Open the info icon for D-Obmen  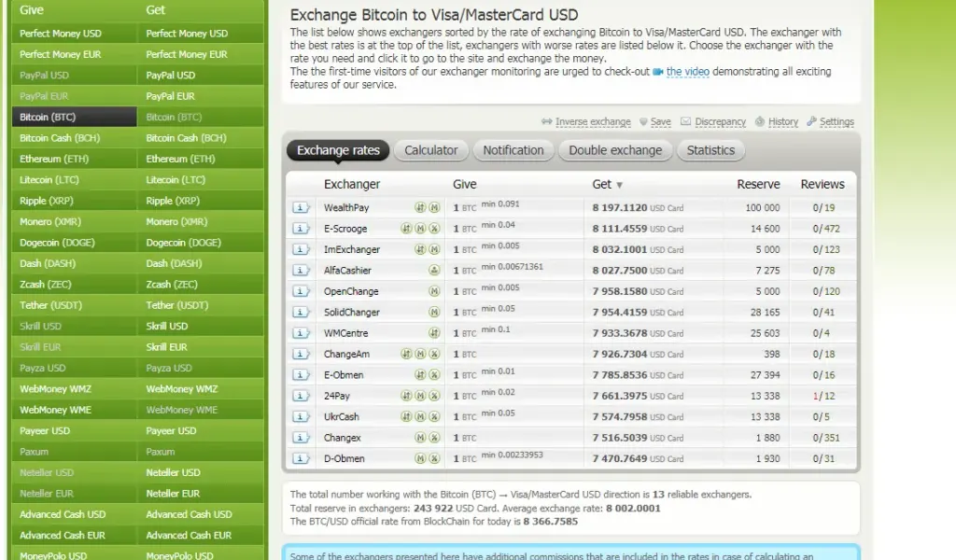tap(300, 458)
